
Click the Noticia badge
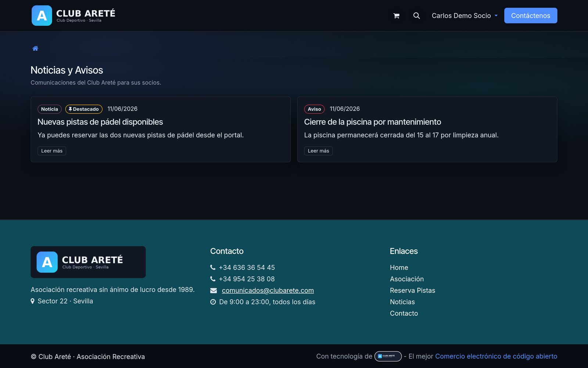click(x=50, y=109)
